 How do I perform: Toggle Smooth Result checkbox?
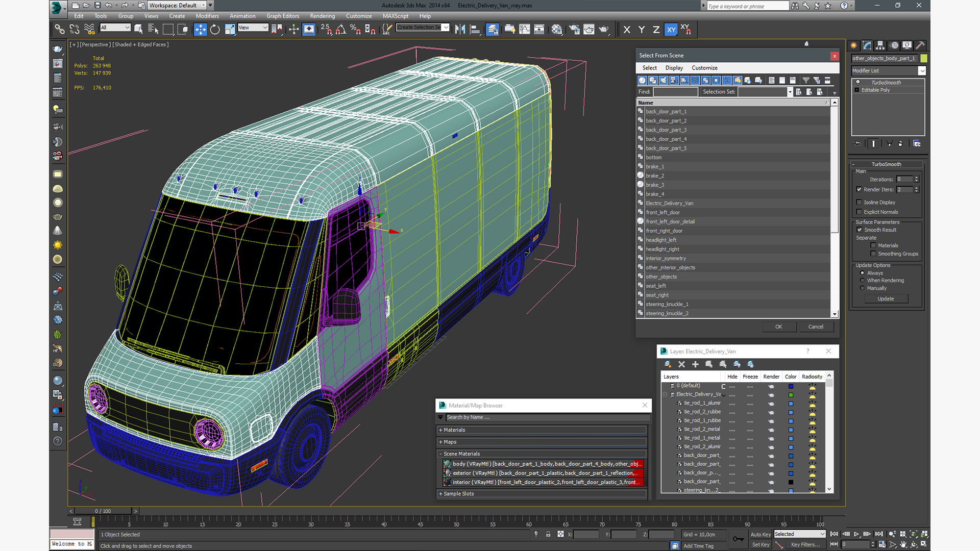pos(860,230)
